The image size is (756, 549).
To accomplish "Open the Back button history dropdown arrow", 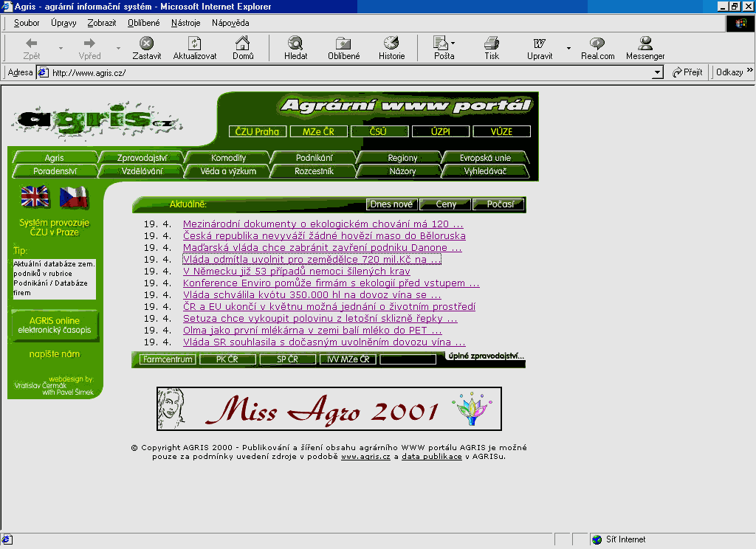I will [61, 48].
